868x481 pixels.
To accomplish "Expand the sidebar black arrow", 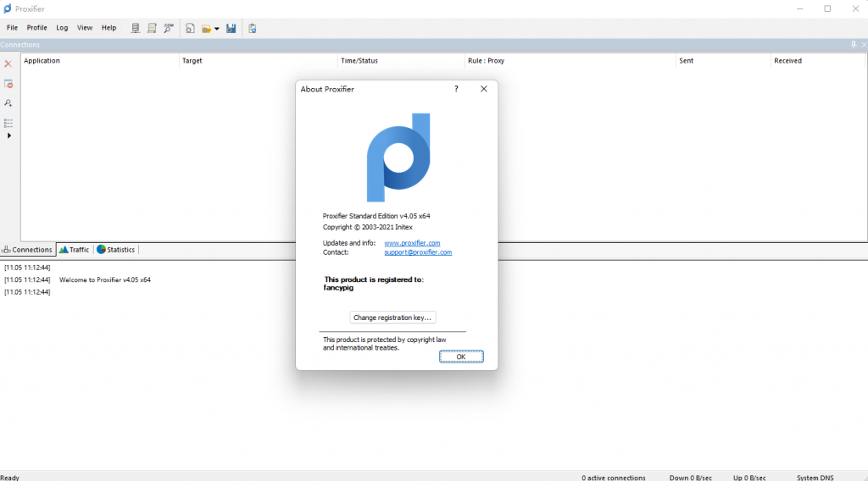I will click(x=8, y=135).
